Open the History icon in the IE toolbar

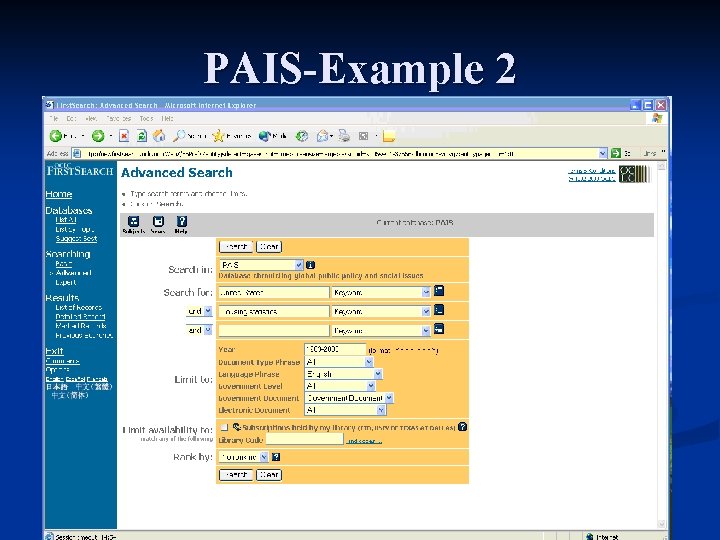tap(302, 136)
